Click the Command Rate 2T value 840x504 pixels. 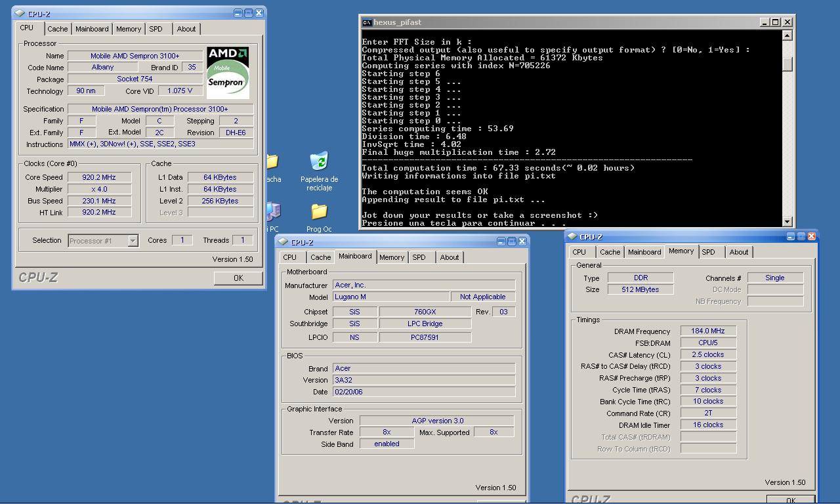point(708,413)
